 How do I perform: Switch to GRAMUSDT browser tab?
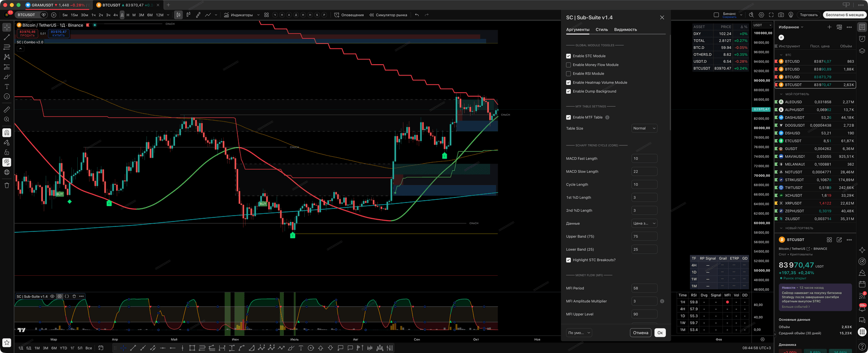(x=57, y=5)
